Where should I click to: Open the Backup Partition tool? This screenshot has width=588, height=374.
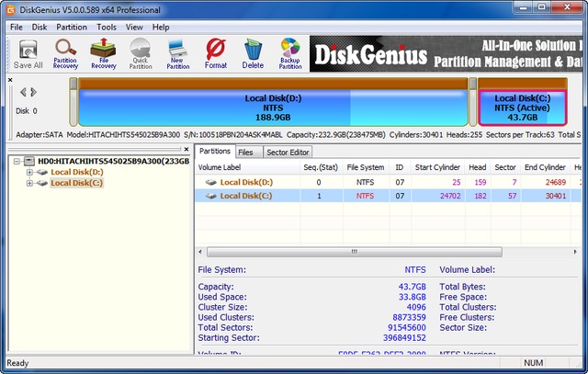(x=290, y=54)
